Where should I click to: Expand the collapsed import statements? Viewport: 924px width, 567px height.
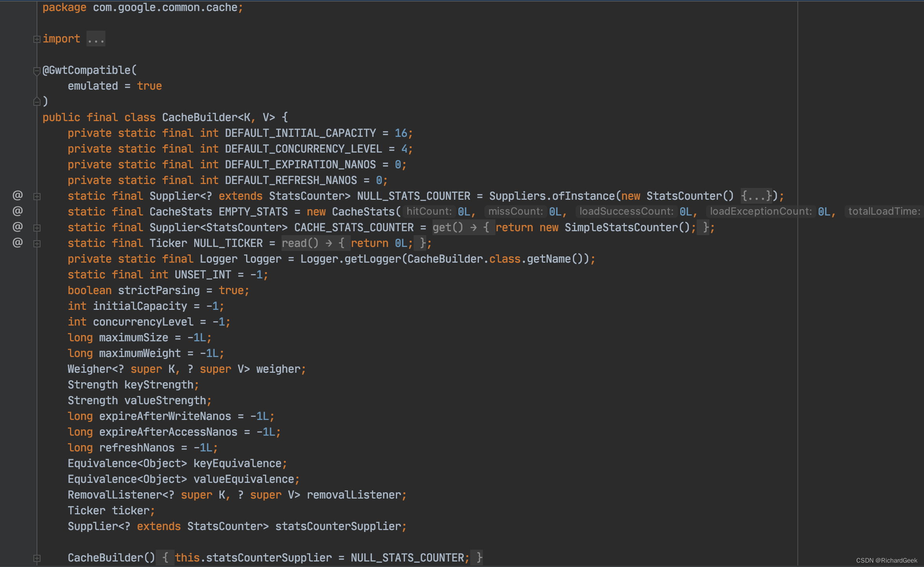coord(37,39)
